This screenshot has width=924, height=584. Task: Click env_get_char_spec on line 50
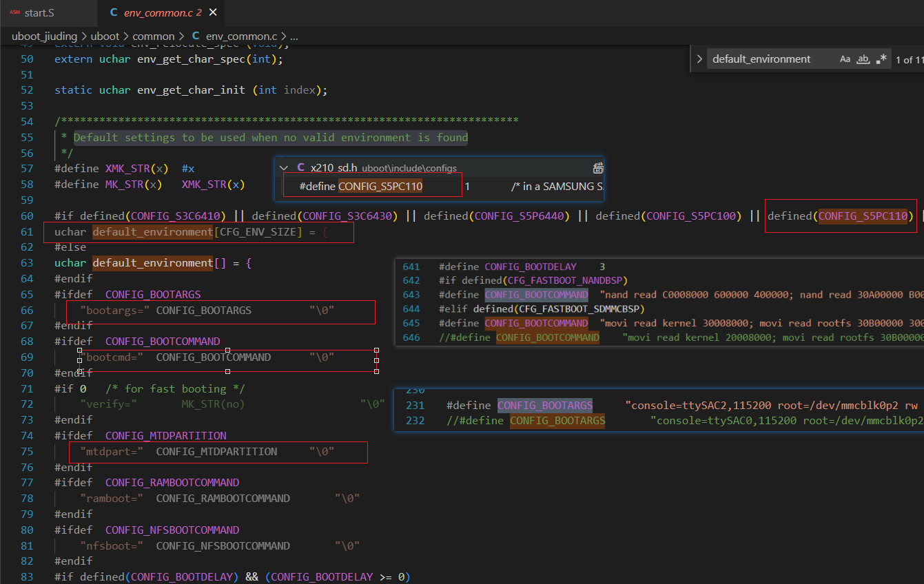(x=191, y=59)
